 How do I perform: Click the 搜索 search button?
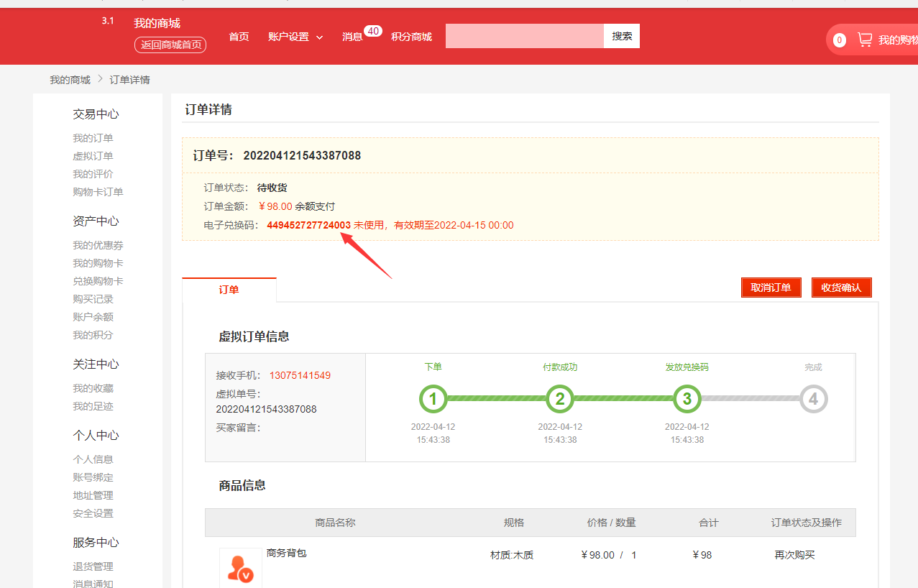tap(622, 36)
